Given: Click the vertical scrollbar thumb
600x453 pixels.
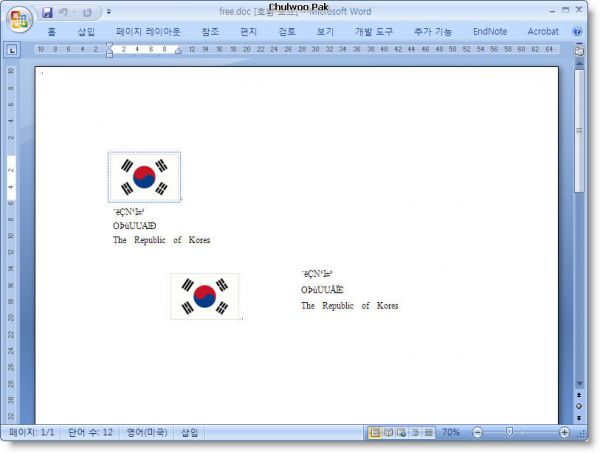Looking at the screenshot, I should [579, 131].
